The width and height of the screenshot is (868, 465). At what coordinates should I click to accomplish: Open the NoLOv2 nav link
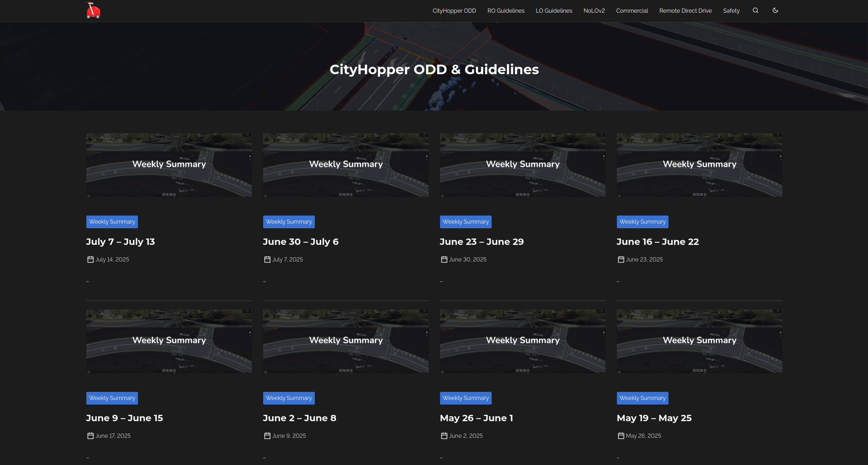pos(594,11)
